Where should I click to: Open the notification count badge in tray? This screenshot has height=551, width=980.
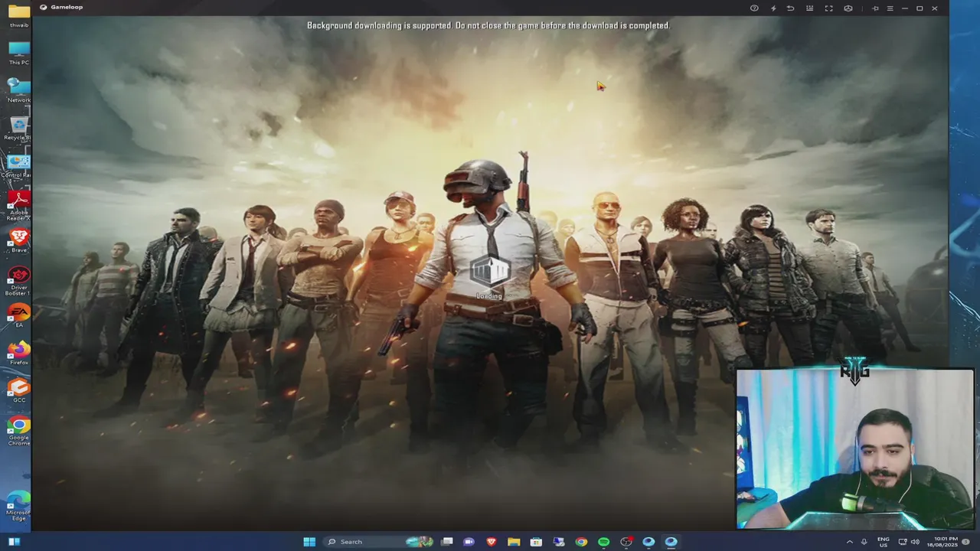pos(966,542)
